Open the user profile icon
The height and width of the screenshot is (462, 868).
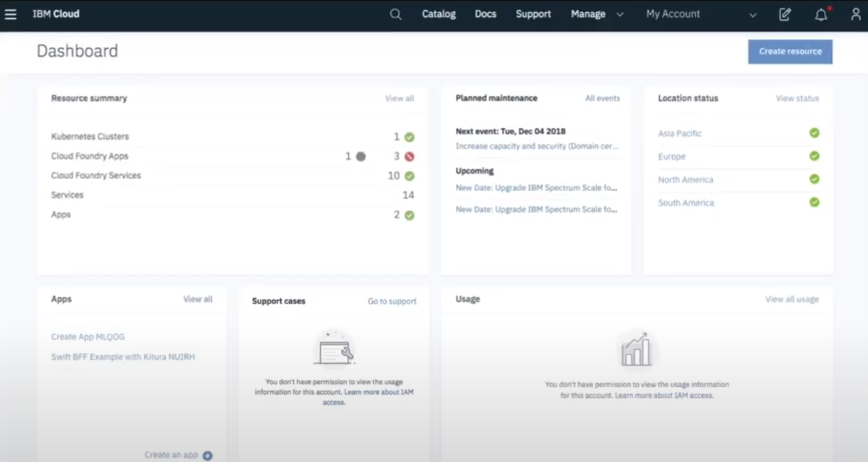click(x=856, y=14)
